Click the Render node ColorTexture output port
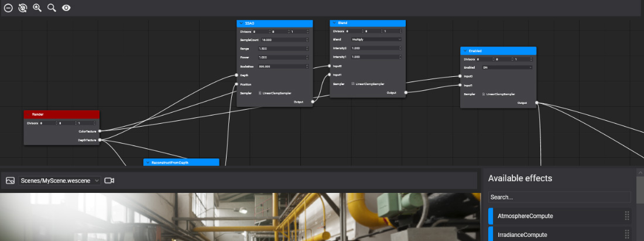 [100, 131]
